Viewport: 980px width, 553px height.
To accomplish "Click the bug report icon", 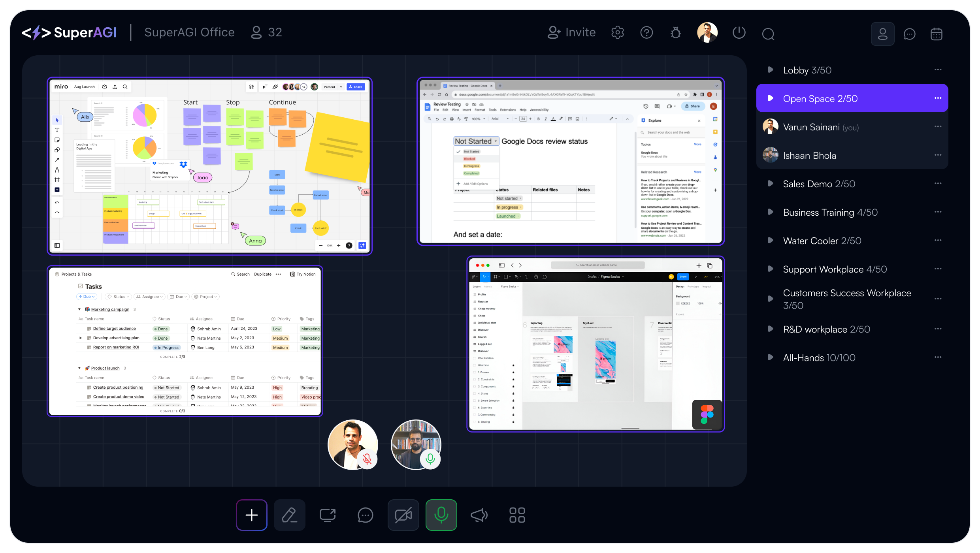I will (x=676, y=32).
